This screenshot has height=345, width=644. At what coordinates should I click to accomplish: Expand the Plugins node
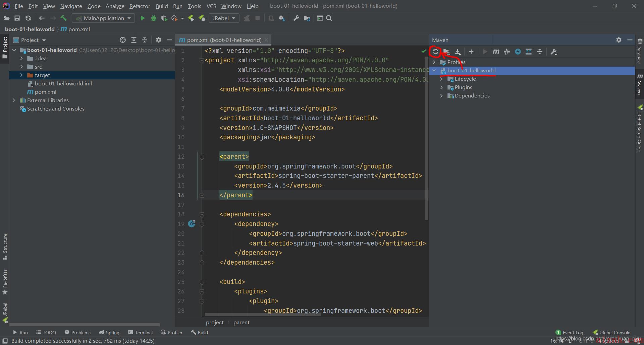[x=441, y=87]
